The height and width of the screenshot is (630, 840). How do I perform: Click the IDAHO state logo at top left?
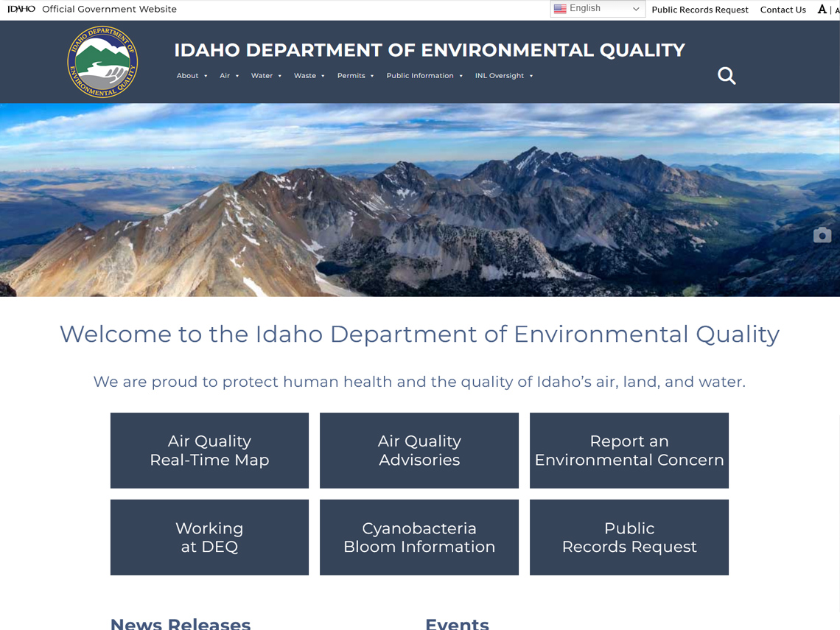click(x=21, y=10)
